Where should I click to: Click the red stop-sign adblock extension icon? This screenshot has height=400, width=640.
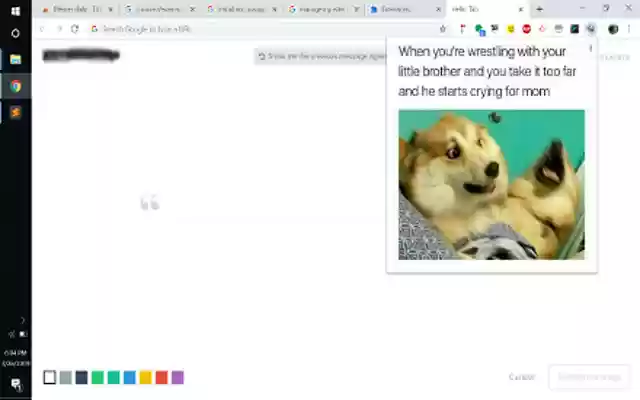527,29
